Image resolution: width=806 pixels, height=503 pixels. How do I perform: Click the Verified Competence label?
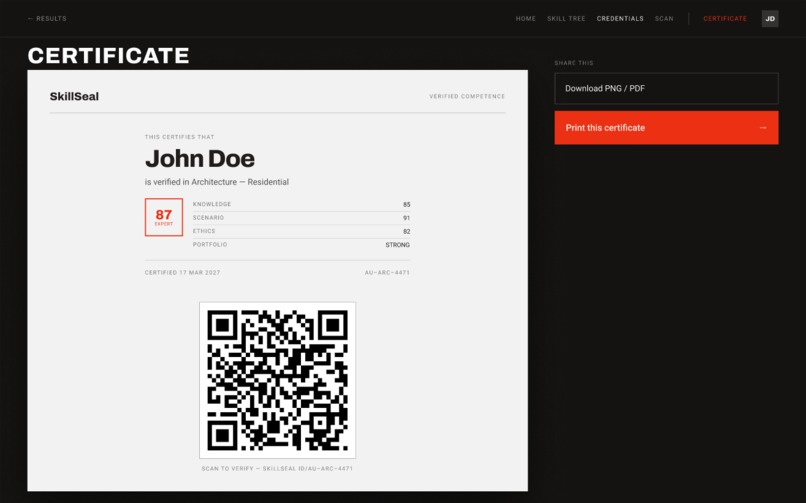[467, 97]
